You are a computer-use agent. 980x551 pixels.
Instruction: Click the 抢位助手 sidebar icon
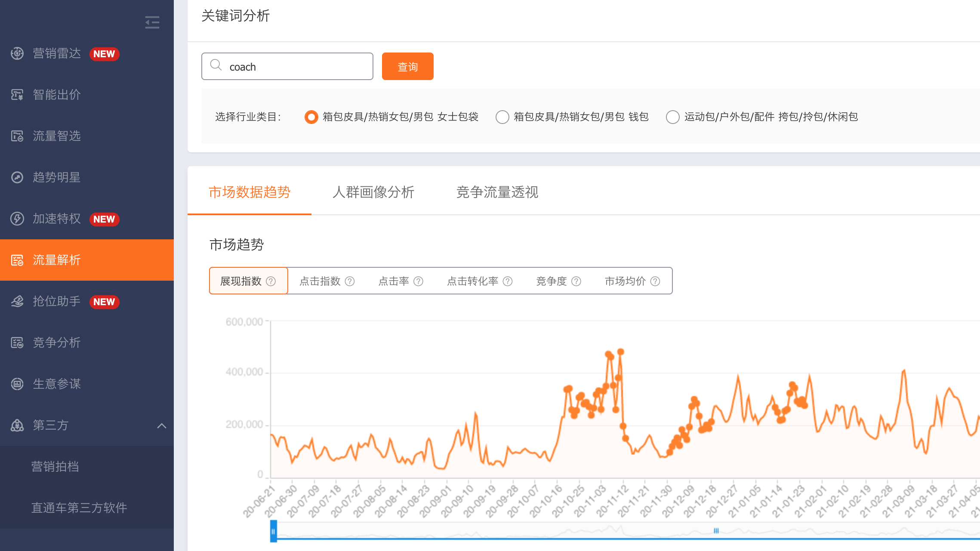[17, 301]
